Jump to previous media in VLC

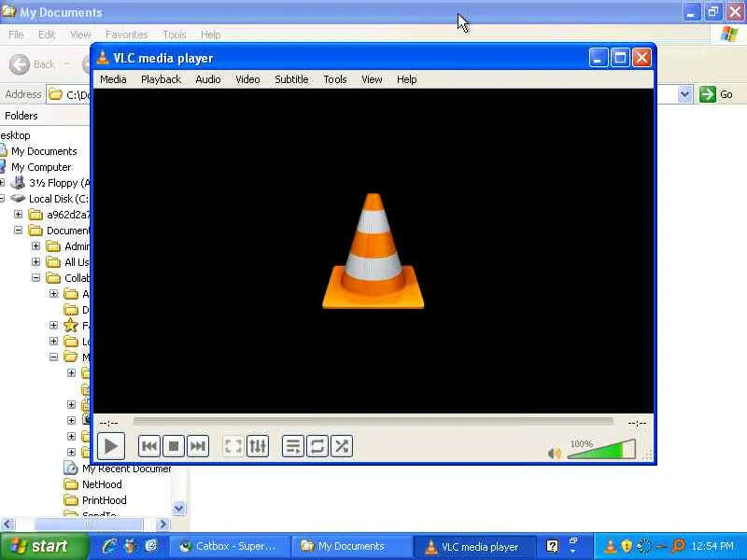click(x=149, y=446)
